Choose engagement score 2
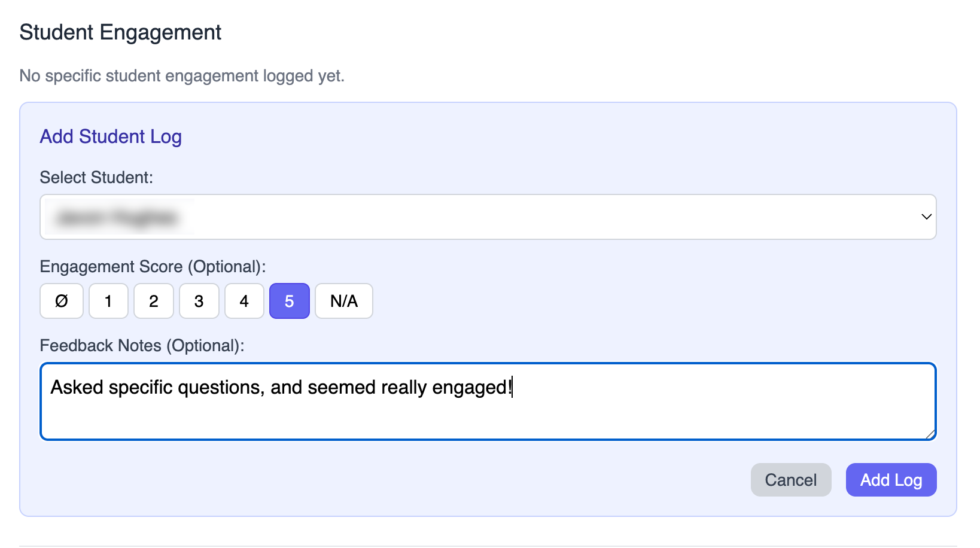The width and height of the screenshot is (980, 548). [x=154, y=301]
